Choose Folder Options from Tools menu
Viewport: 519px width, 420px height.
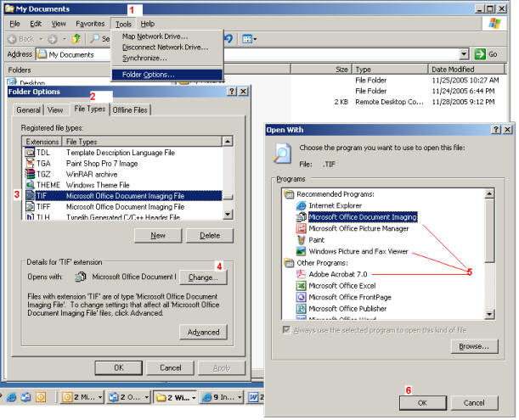point(166,75)
